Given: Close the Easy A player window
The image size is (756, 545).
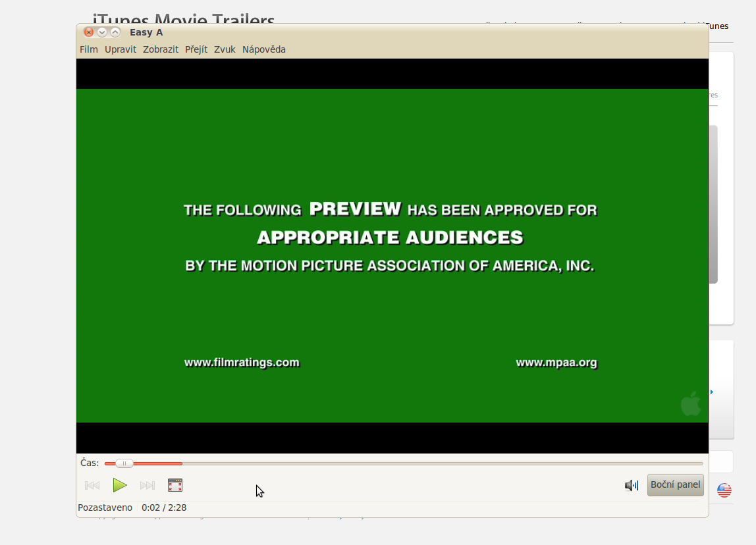Looking at the screenshot, I should (x=89, y=32).
